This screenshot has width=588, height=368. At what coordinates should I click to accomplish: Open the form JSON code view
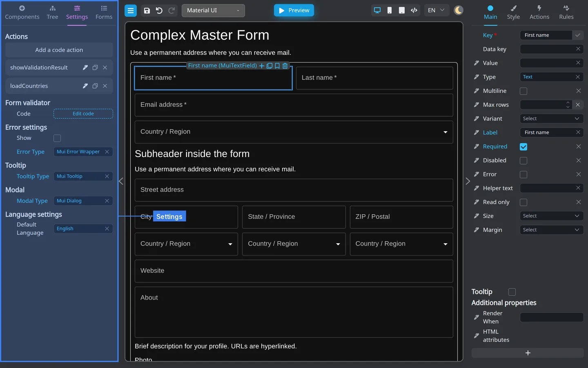[414, 10]
